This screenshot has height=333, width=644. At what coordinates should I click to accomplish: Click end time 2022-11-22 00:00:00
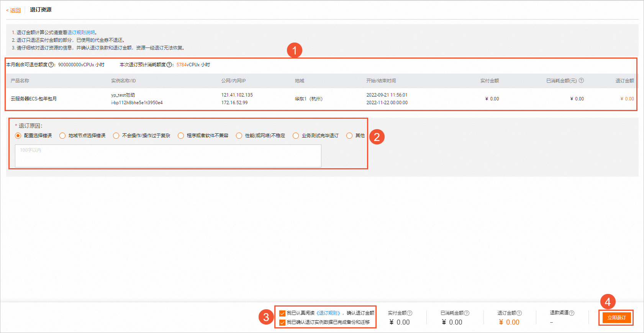coord(387,103)
